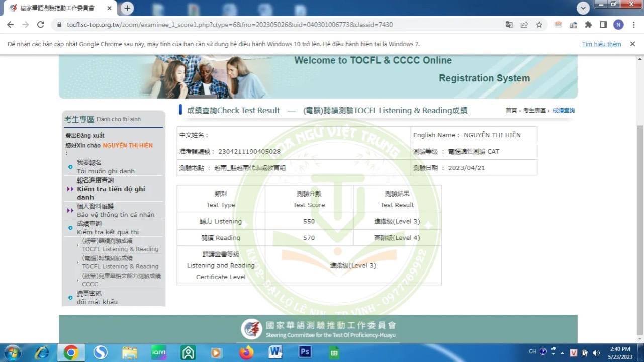The image size is (644, 362).
Task: Toggle the Chrome side panel
Action: pyautogui.click(x=603, y=24)
